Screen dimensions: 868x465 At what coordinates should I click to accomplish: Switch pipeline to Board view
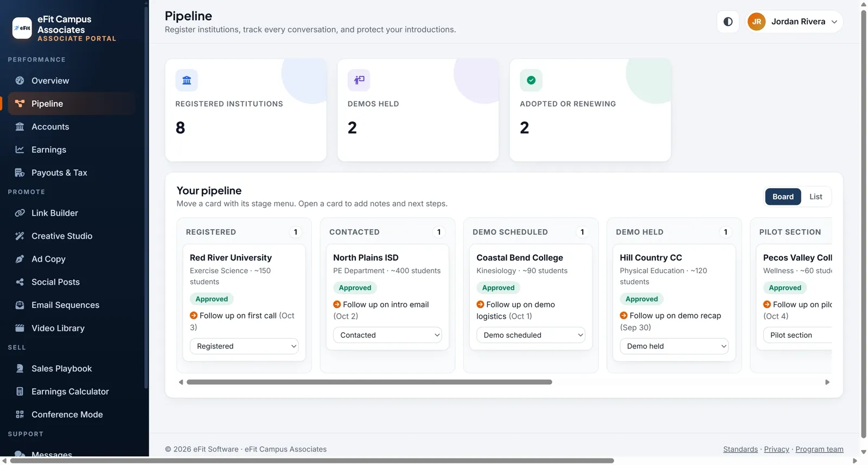point(783,197)
